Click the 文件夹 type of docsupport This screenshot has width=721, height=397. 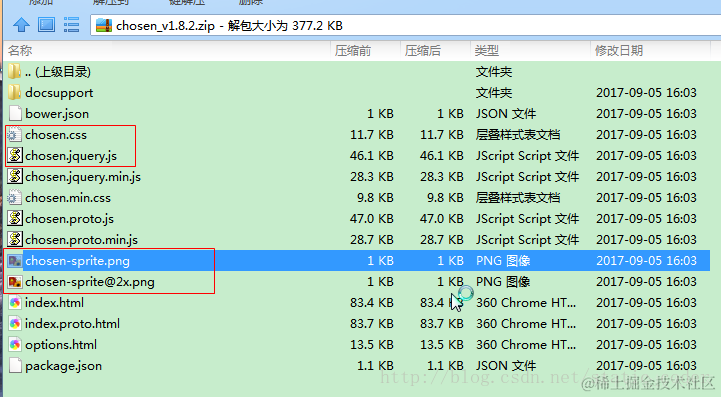[x=494, y=92]
